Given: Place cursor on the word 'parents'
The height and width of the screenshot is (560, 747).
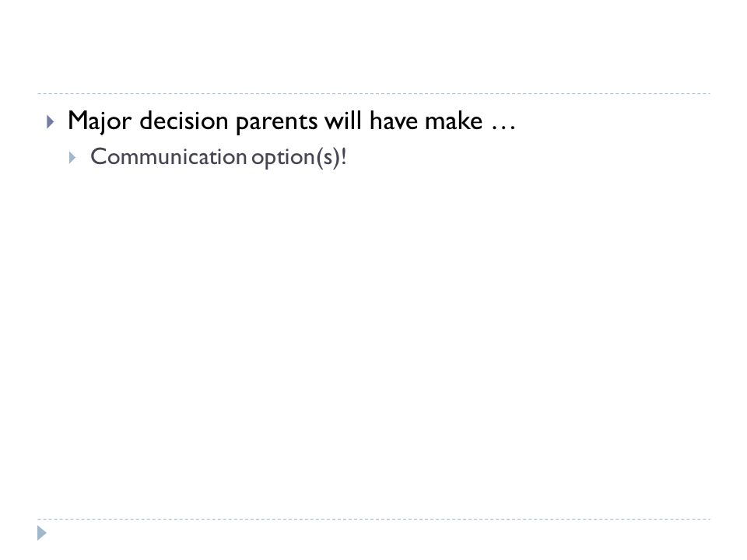Looking at the screenshot, I should tap(276, 122).
